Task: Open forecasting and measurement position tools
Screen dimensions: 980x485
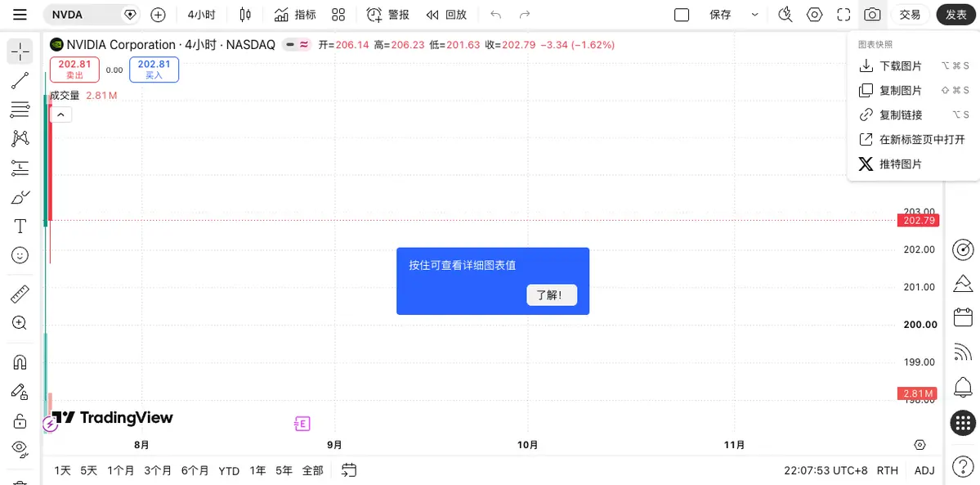Action: tap(20, 167)
